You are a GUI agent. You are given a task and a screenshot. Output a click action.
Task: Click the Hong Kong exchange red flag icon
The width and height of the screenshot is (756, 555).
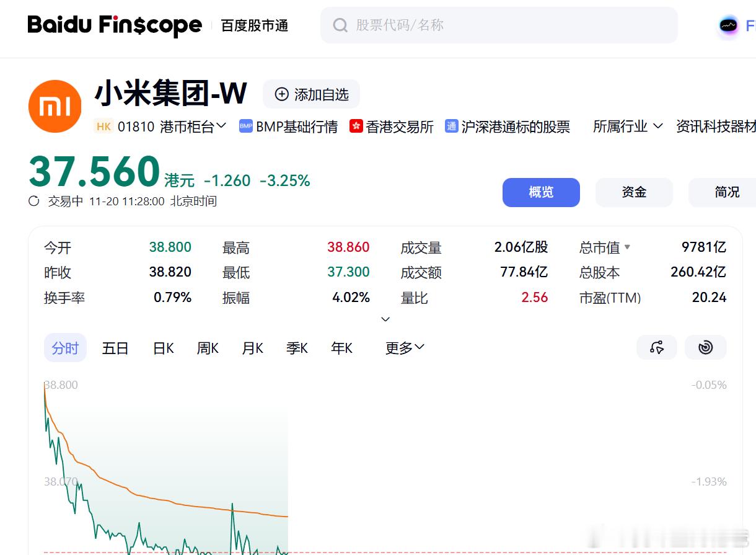click(356, 127)
